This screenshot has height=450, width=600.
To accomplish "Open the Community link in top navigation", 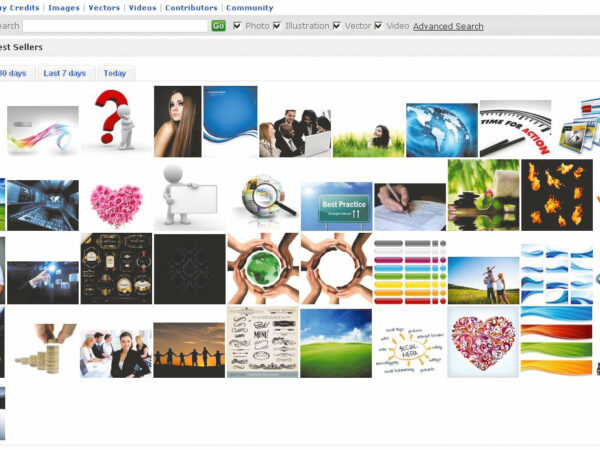I will pyautogui.click(x=249, y=8).
